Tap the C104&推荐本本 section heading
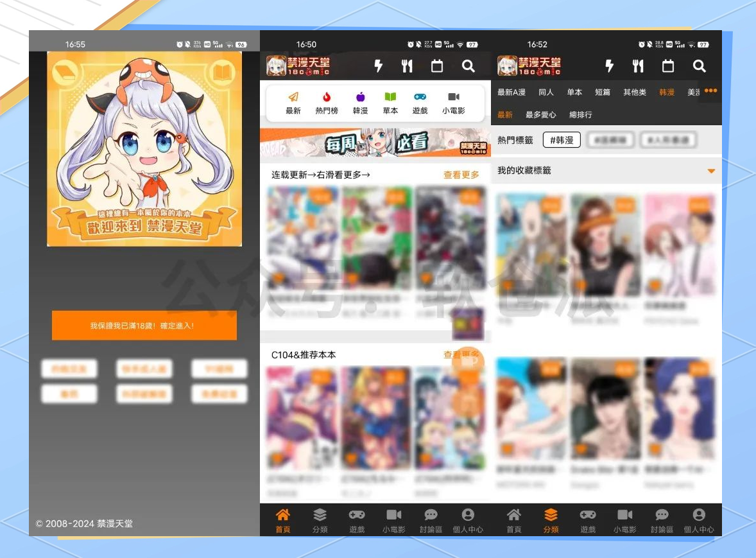Screen dimensions: 756x558 (x=304, y=355)
